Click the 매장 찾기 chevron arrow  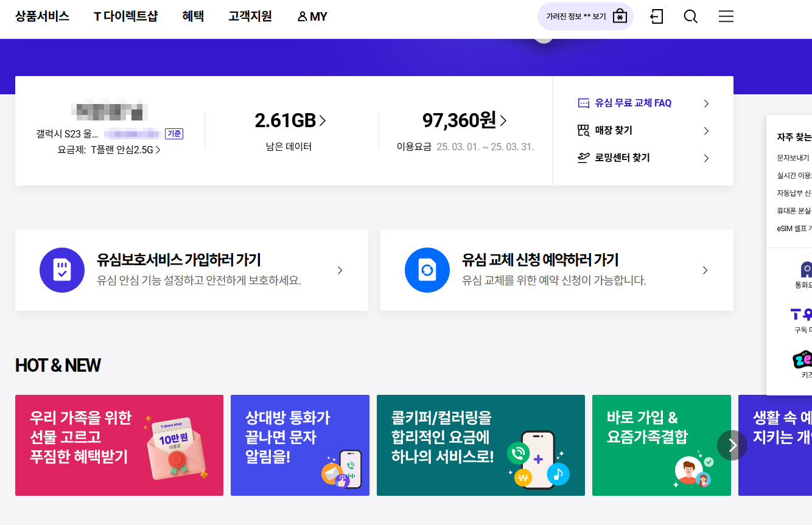pyautogui.click(x=706, y=131)
